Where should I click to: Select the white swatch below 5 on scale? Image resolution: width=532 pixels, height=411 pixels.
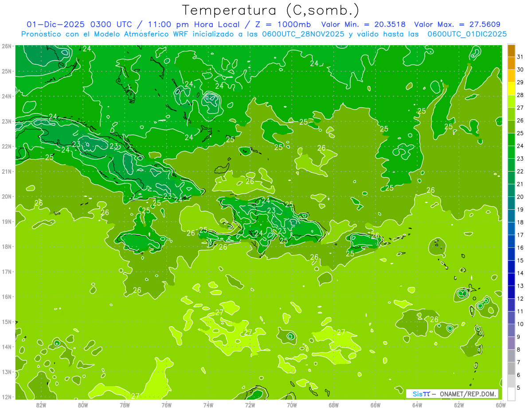coord(511,394)
